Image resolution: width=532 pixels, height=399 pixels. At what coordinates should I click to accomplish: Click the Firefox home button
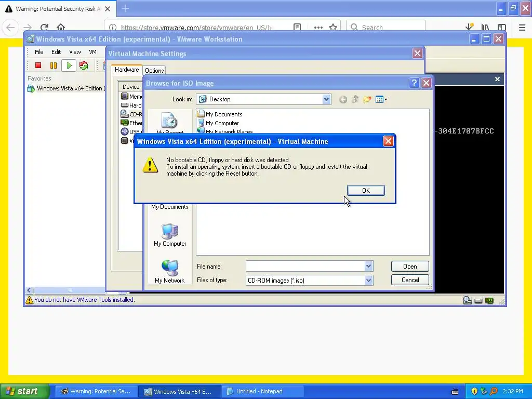(61, 27)
